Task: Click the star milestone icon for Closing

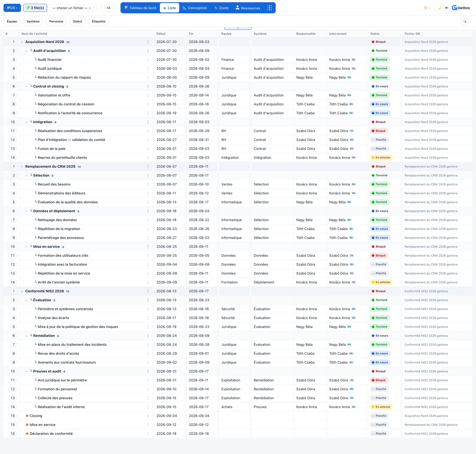Action: 27,416
